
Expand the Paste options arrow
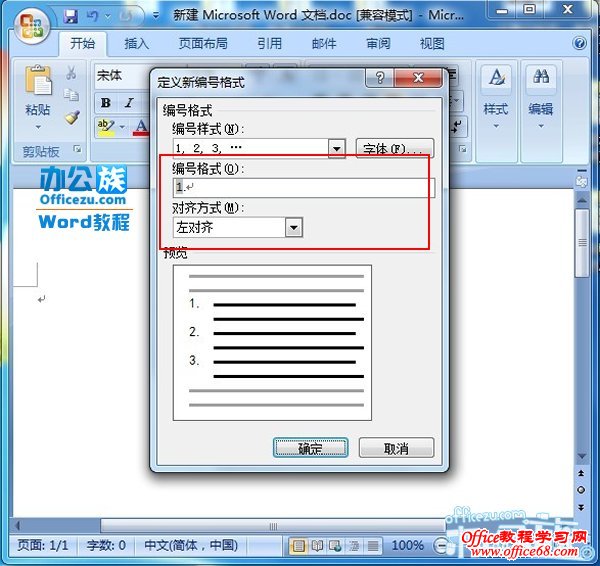pyautogui.click(x=38, y=127)
